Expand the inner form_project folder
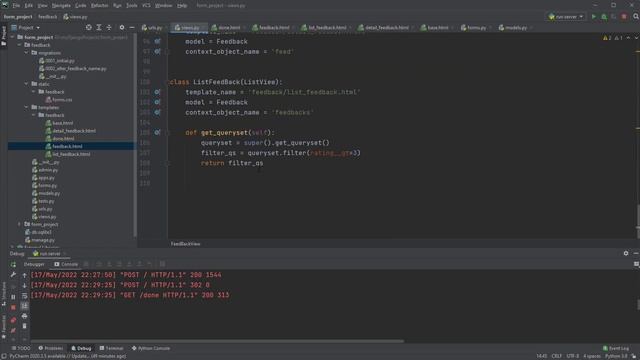This screenshot has height=360, width=640. tap(19, 224)
